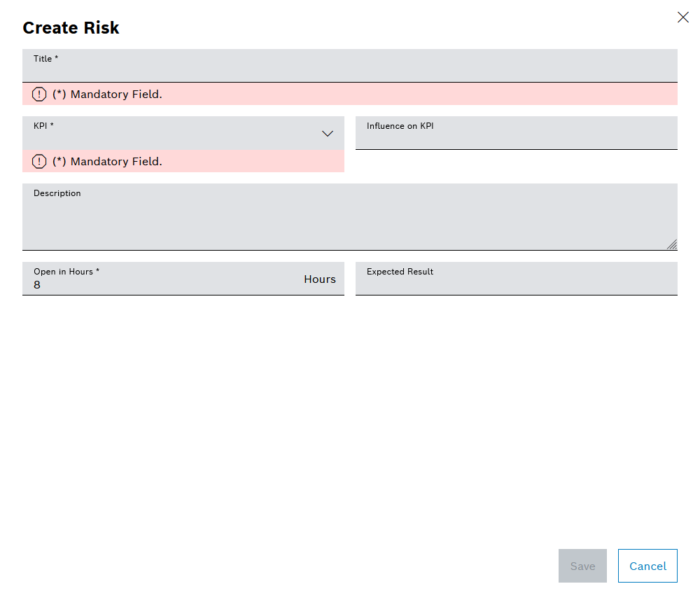
Task: Click the Hours unit label
Action: click(x=320, y=279)
